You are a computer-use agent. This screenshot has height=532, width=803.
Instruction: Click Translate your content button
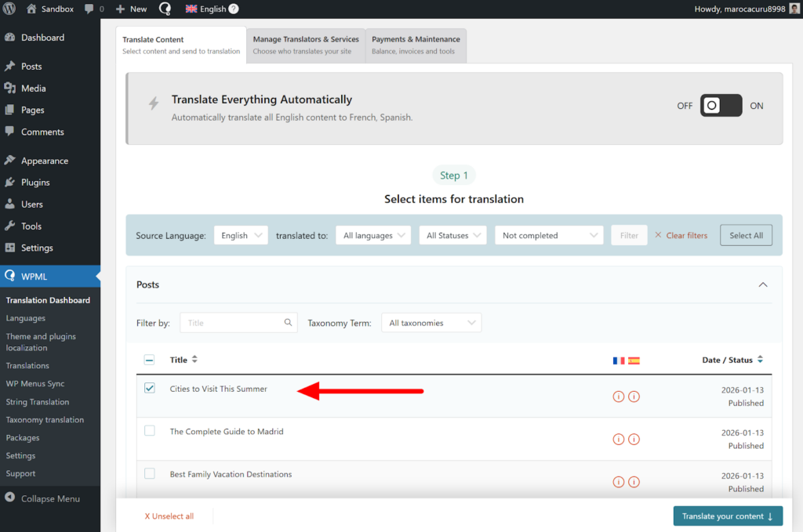728,516
